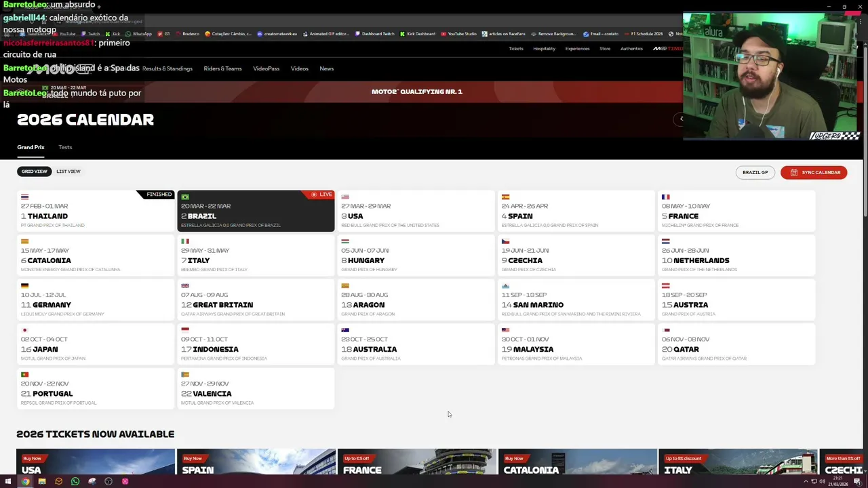Open the F1 Schedule 2026 bookmark
The width and height of the screenshot is (868, 488).
(x=644, y=34)
